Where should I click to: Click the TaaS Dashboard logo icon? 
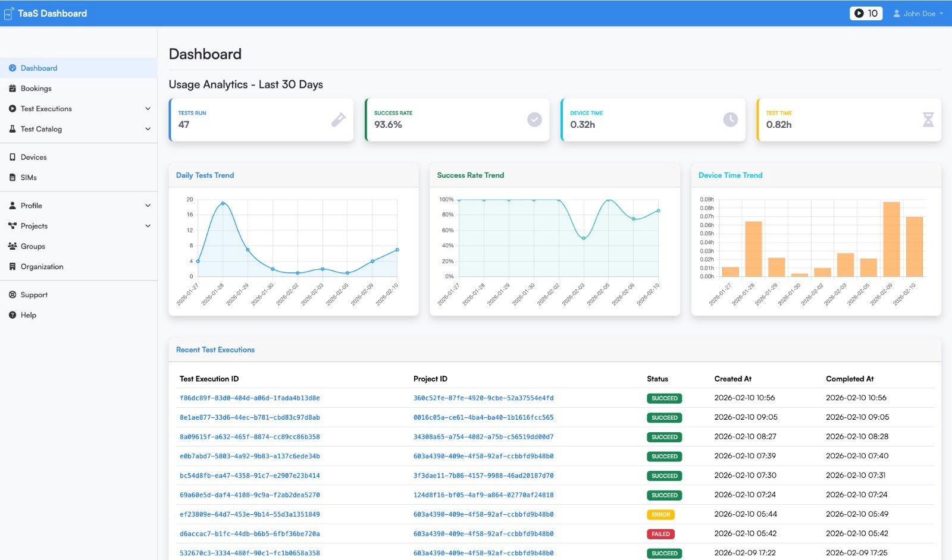(x=9, y=13)
